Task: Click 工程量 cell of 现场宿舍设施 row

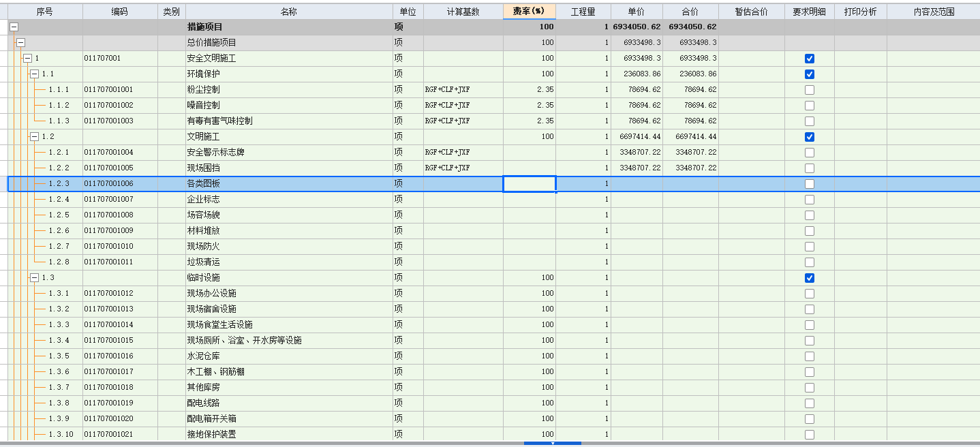Action: tap(583, 309)
